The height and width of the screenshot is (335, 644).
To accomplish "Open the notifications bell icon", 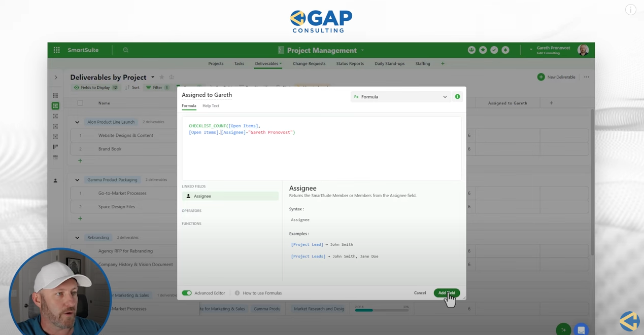I will pos(505,50).
